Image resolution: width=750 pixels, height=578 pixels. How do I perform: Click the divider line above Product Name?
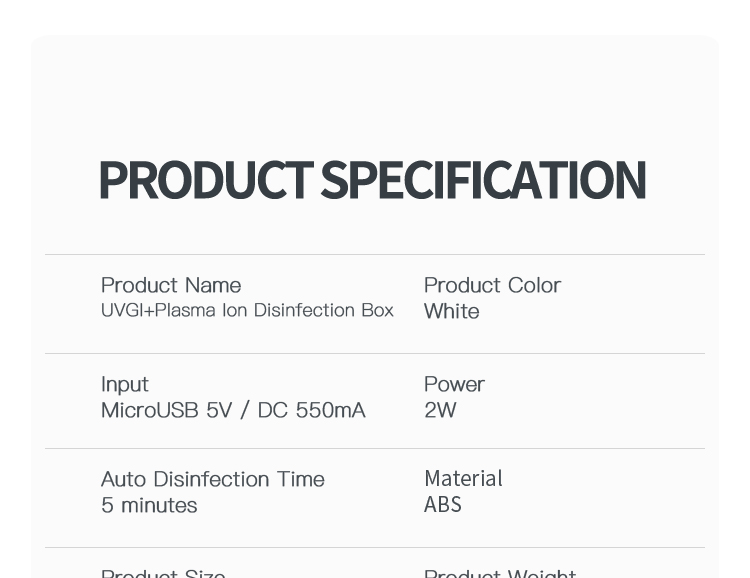click(x=375, y=255)
